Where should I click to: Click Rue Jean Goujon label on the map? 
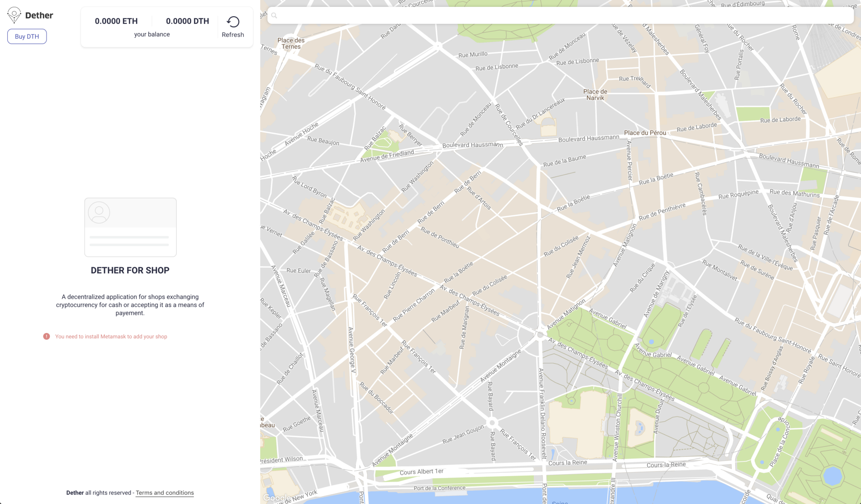tap(463, 435)
